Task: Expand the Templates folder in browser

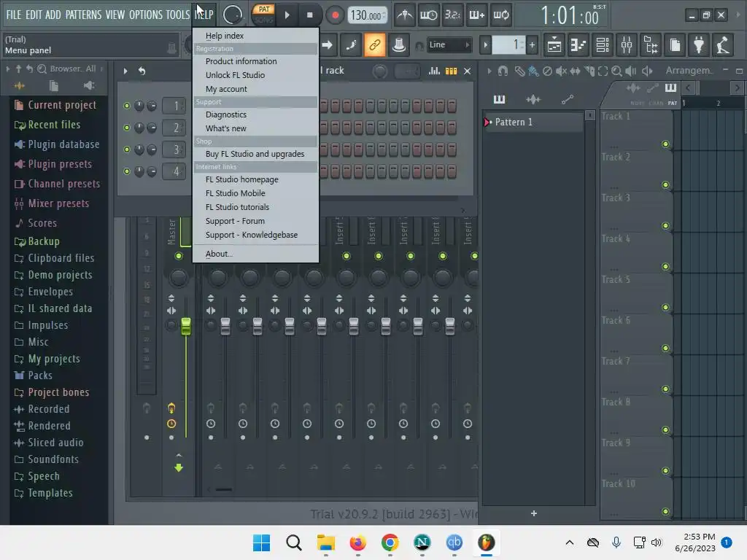Action: point(44,493)
